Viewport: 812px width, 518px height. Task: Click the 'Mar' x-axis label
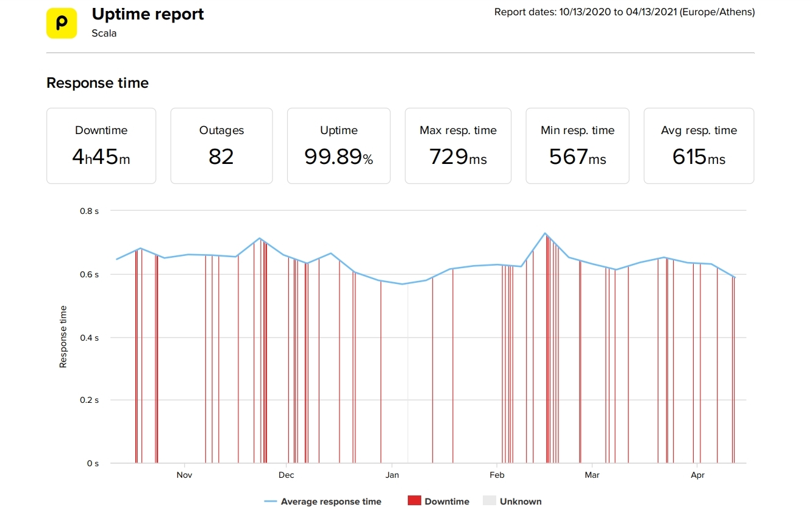coord(592,475)
